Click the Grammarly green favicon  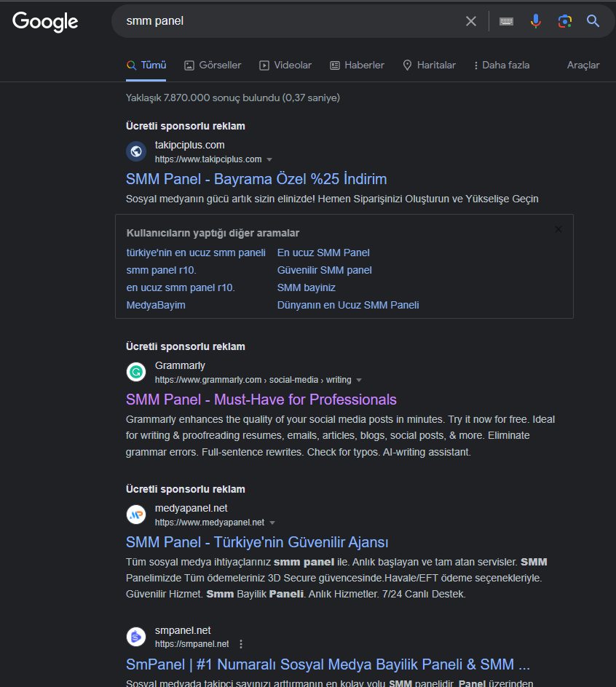point(136,373)
